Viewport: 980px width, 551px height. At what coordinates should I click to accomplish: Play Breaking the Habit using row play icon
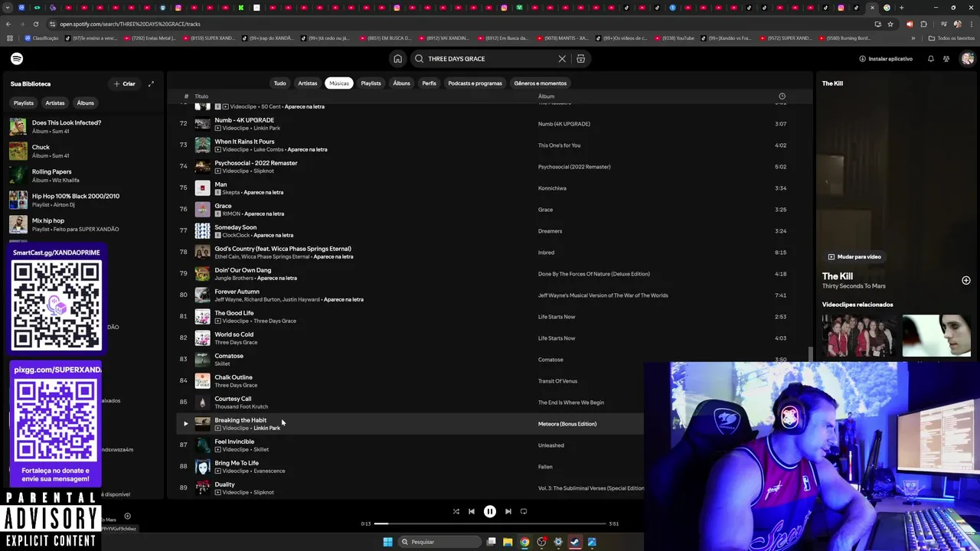click(185, 423)
